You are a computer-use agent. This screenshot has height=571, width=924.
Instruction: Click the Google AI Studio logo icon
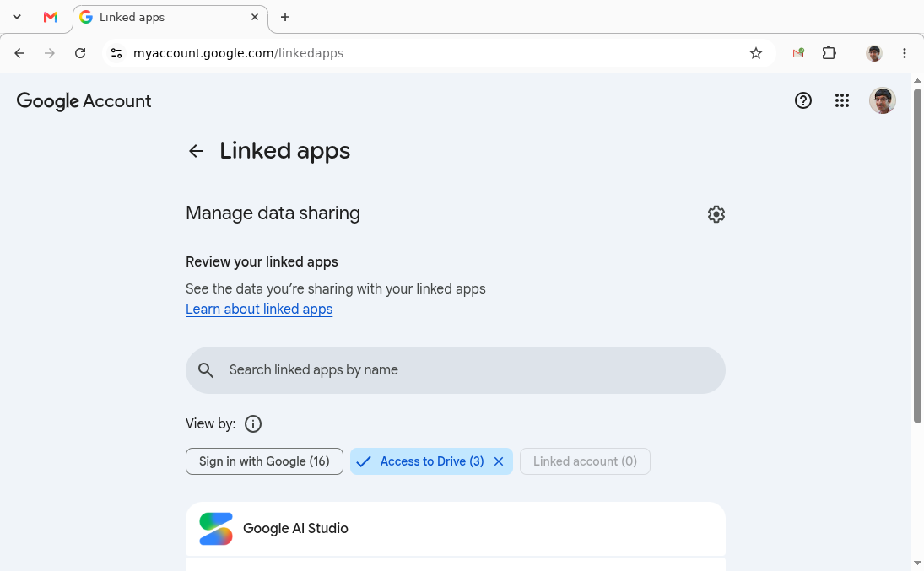pyautogui.click(x=216, y=529)
